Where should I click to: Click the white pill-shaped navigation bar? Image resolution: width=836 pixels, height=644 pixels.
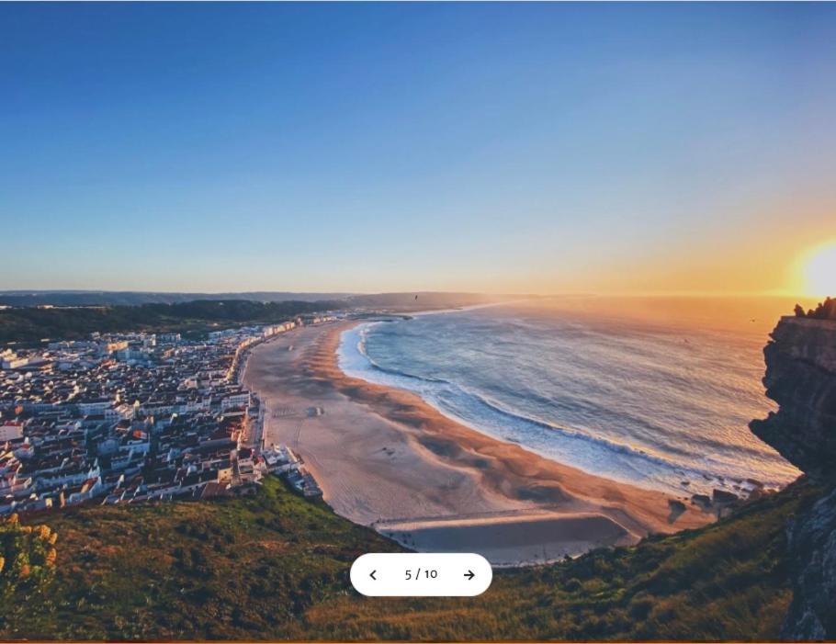[421, 575]
